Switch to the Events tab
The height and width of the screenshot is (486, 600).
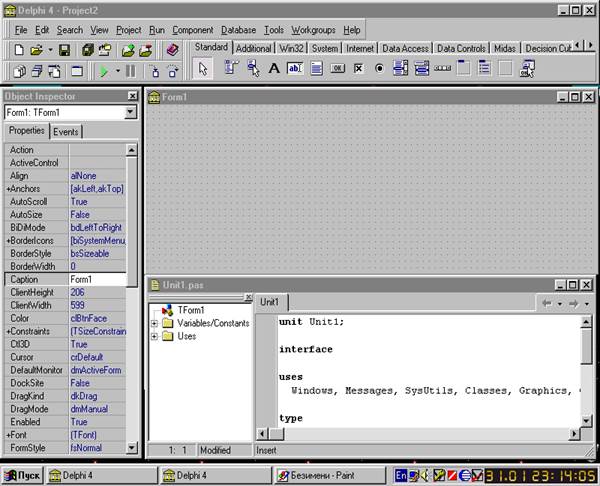(x=66, y=131)
